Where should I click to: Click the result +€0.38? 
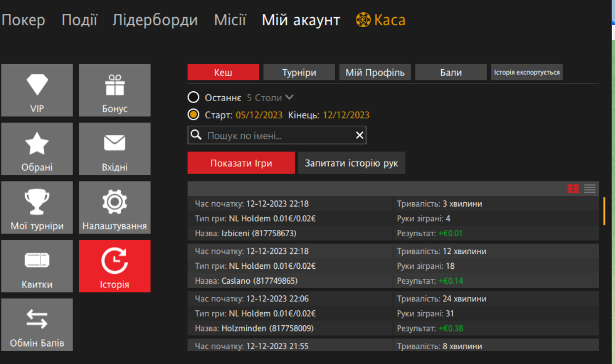coord(451,328)
